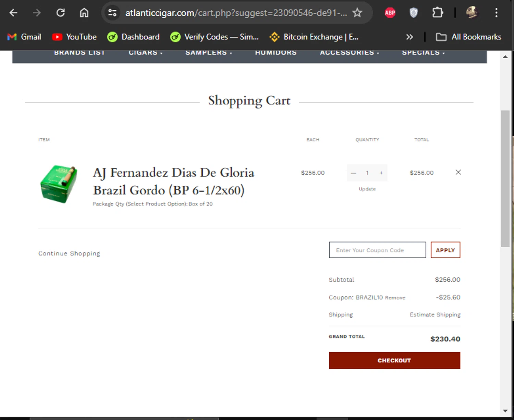Remove the item with the X icon

click(x=458, y=172)
